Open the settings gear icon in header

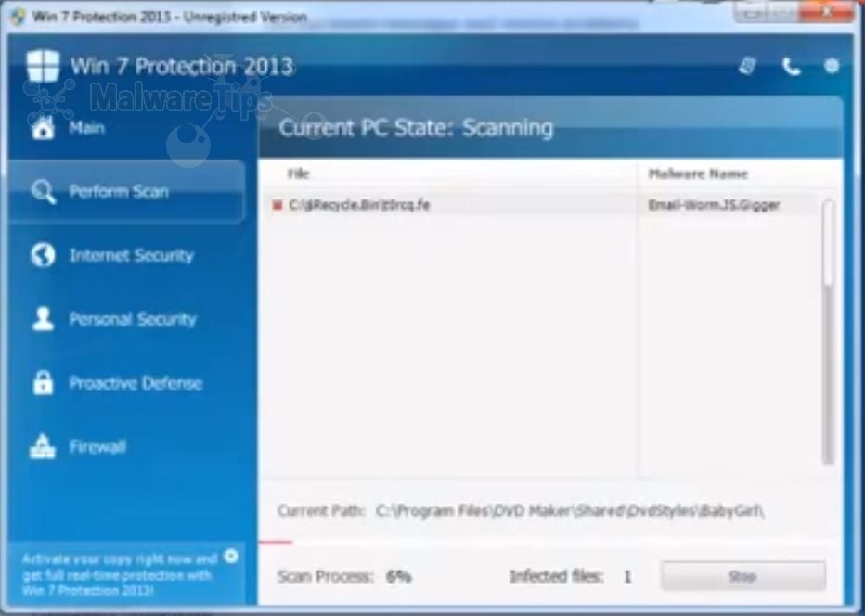click(832, 66)
